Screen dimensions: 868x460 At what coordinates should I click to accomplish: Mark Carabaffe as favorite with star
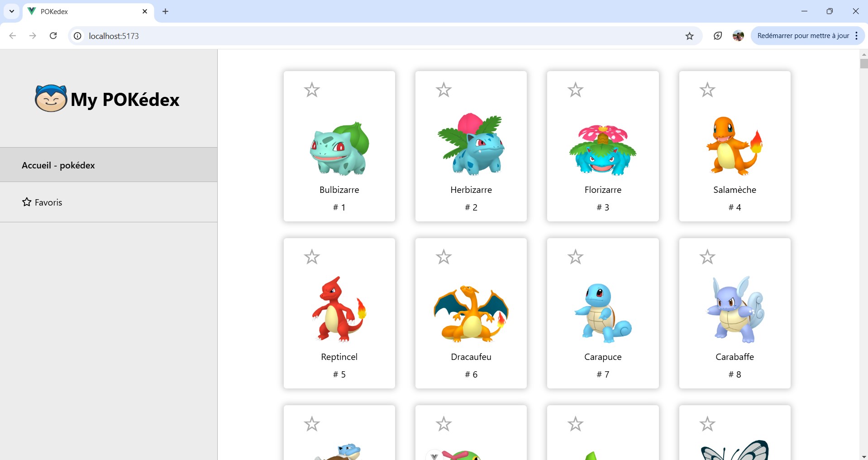click(707, 257)
